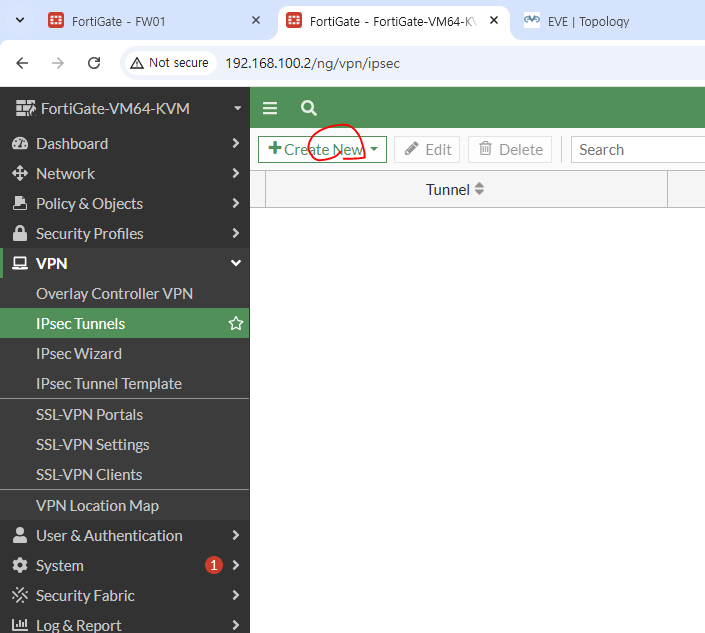This screenshot has height=633, width=705.
Task: Collapse the VPN menu chevron
Action: (236, 263)
